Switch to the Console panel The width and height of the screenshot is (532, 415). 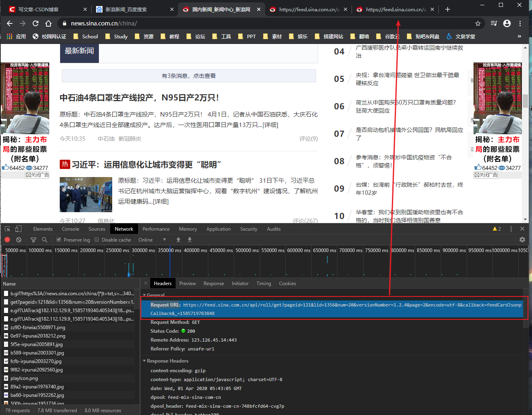71,229
